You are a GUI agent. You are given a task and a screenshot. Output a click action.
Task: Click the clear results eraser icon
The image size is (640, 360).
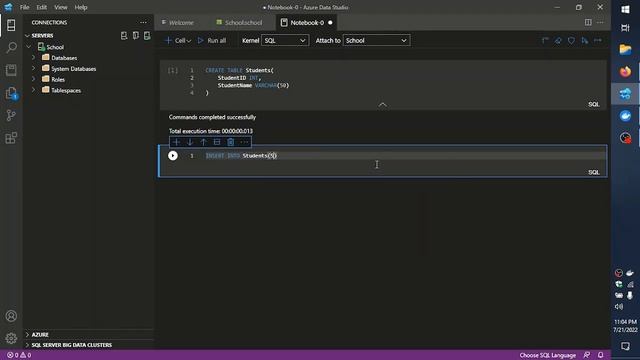pos(558,40)
